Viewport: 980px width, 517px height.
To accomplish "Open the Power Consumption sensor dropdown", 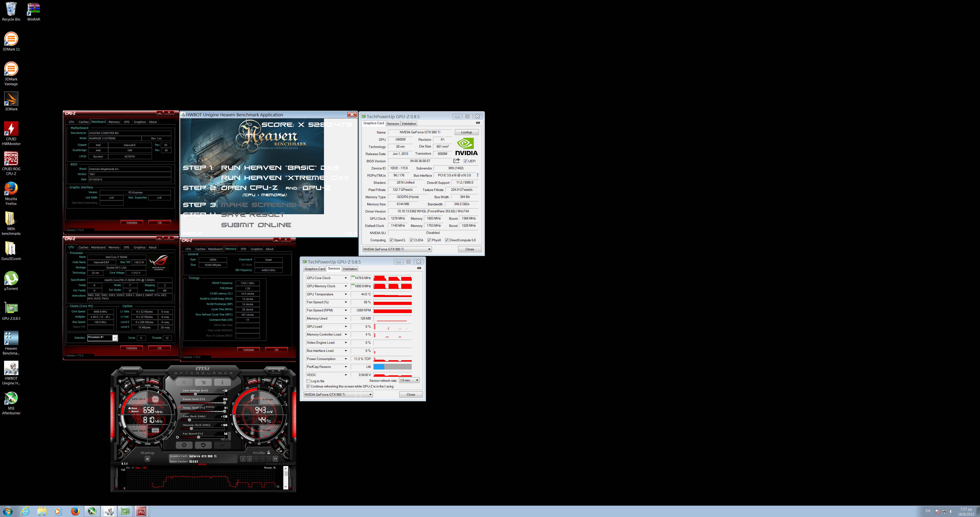I will point(346,359).
